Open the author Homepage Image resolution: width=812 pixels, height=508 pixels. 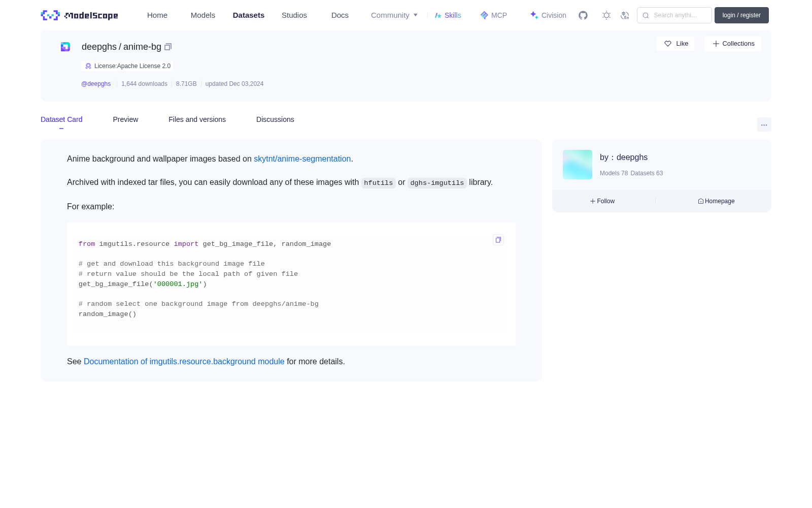tap(716, 201)
